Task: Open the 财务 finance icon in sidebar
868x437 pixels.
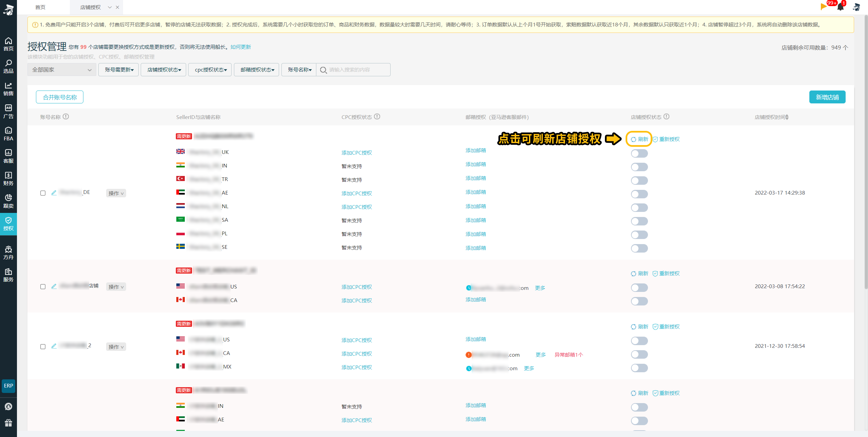Action: pyautogui.click(x=8, y=179)
